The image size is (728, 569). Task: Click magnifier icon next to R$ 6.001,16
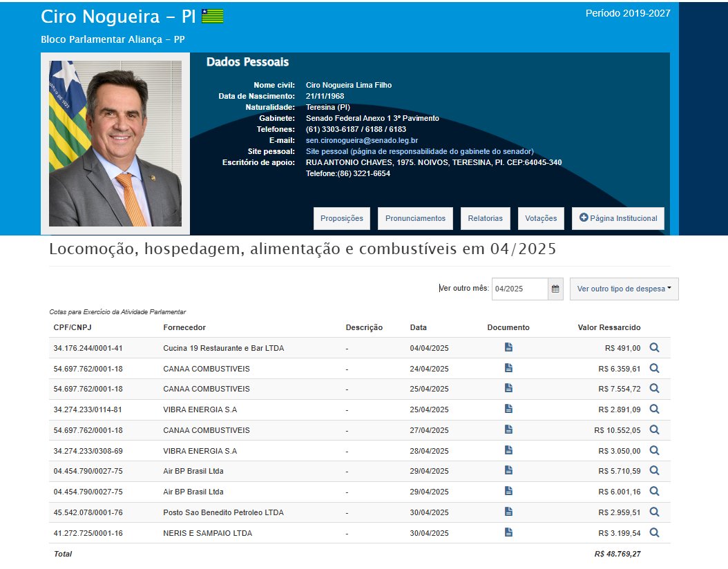[654, 492]
